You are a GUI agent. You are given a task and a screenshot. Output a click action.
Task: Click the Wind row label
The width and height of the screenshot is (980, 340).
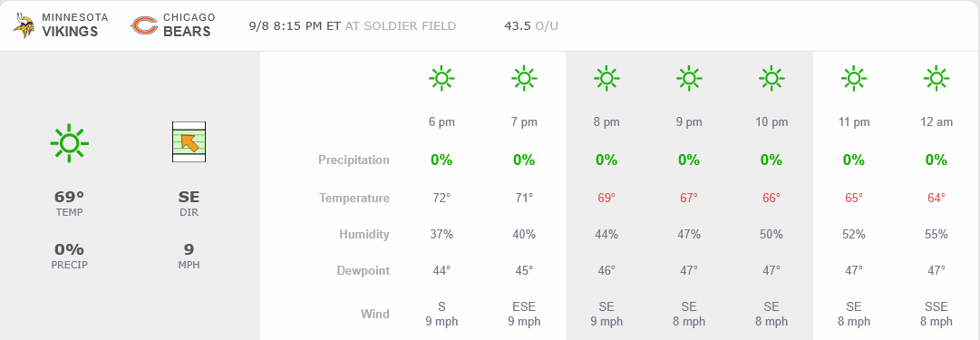tap(375, 314)
